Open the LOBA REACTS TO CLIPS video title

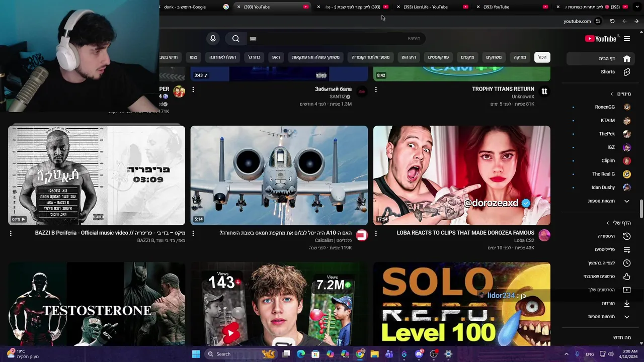click(x=465, y=233)
